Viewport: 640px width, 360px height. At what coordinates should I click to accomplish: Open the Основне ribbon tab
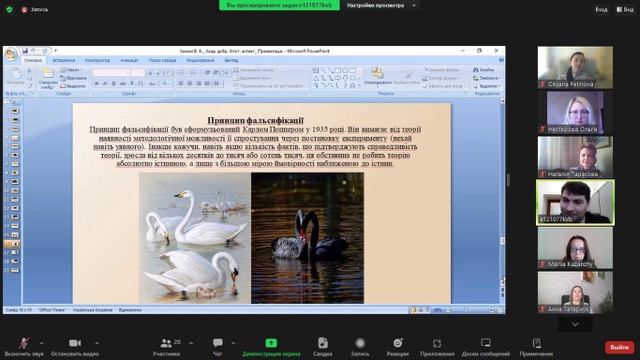[x=33, y=60]
